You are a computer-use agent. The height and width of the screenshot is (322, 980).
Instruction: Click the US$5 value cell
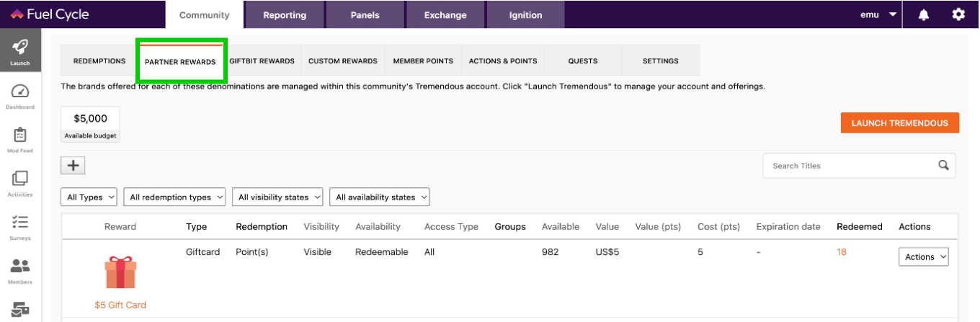(607, 252)
